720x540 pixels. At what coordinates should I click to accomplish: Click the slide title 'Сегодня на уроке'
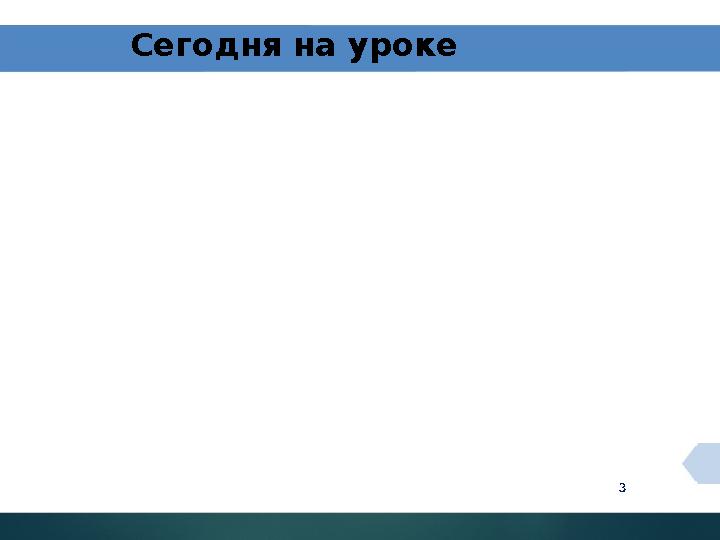[293, 46]
